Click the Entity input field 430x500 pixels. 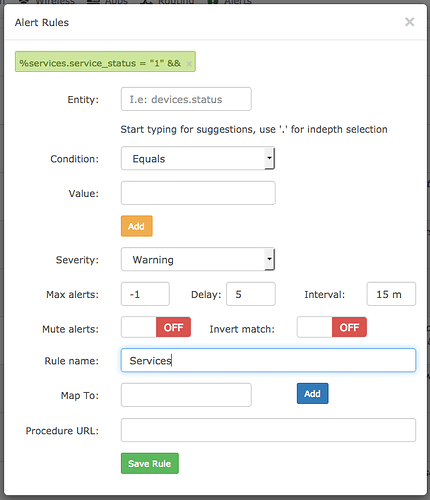tap(186, 99)
